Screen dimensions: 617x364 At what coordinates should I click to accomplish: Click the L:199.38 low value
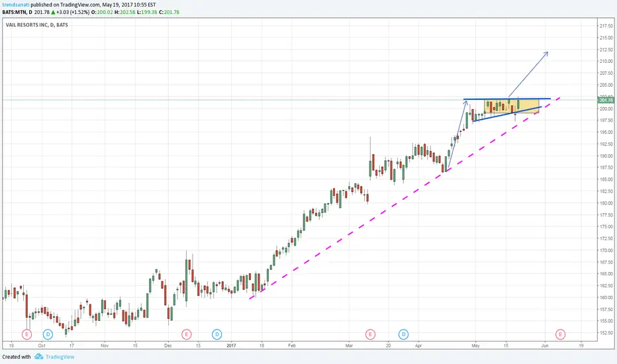147,12
